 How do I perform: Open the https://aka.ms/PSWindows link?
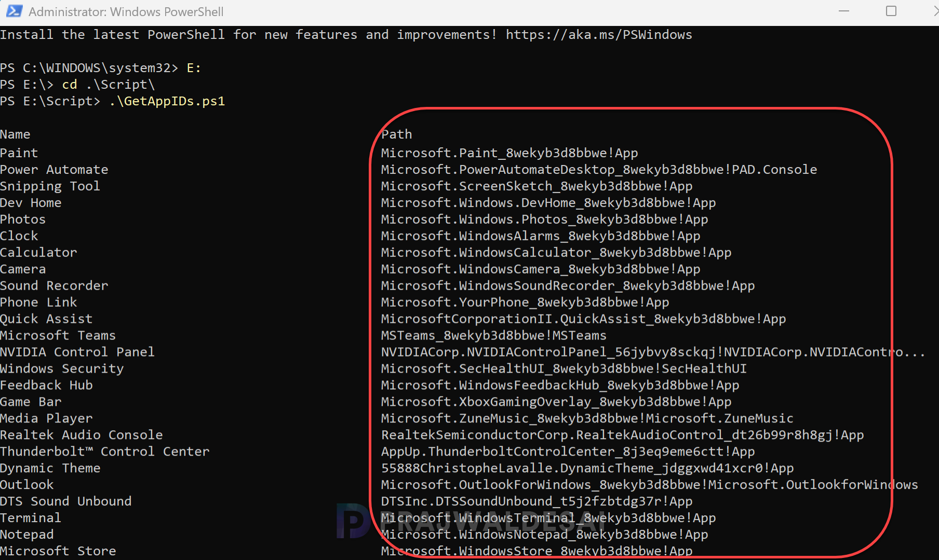coord(599,35)
